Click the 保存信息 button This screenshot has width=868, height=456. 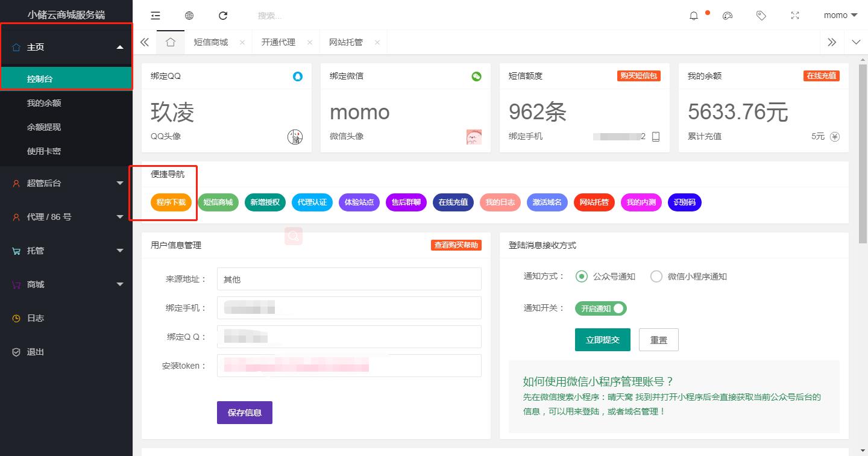point(245,413)
